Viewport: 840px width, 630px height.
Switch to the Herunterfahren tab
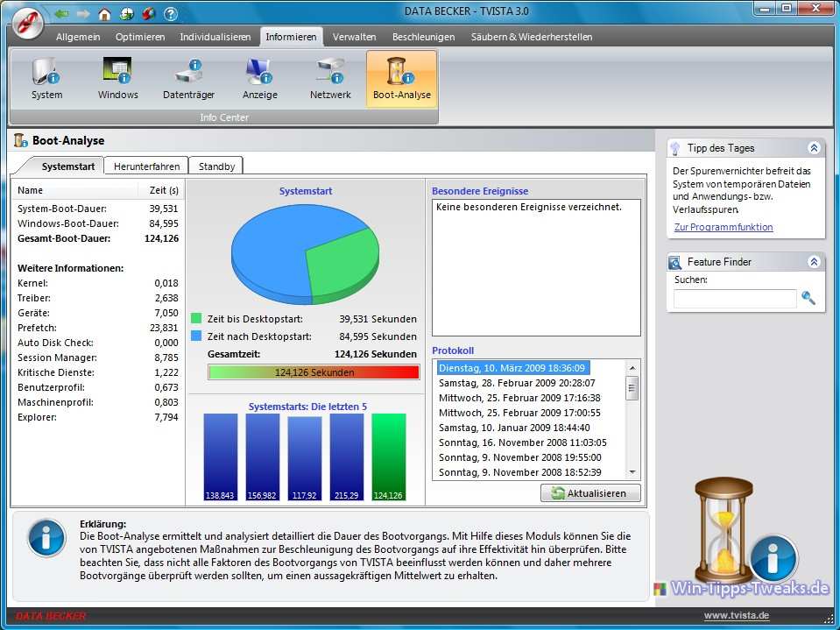[146, 166]
